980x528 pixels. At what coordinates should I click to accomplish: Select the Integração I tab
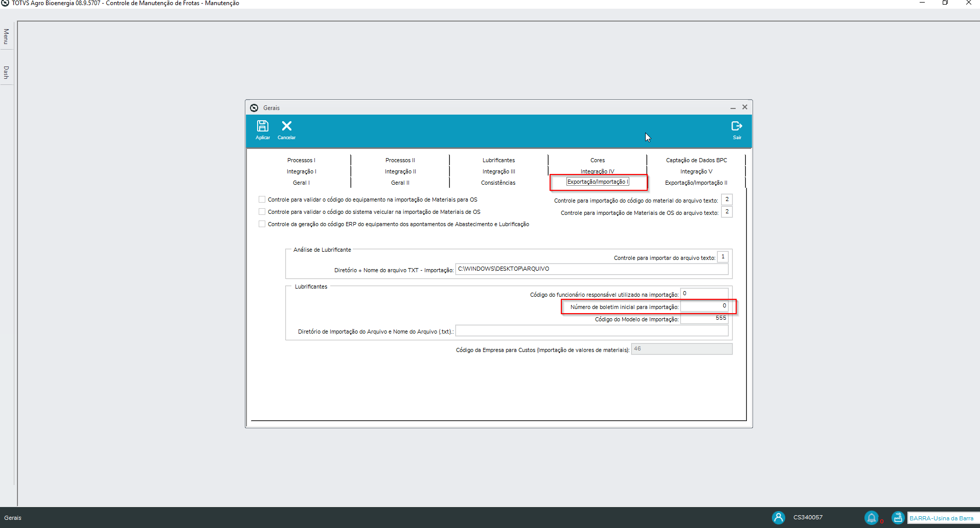pyautogui.click(x=301, y=171)
